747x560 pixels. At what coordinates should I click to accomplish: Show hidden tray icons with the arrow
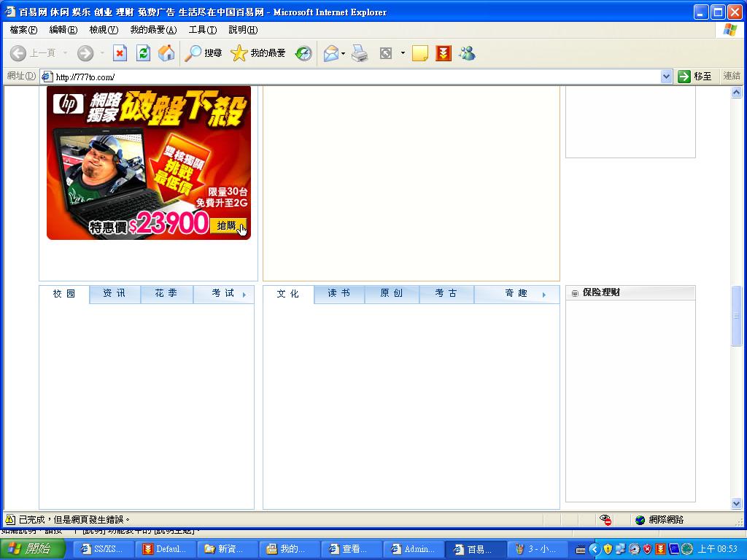coord(594,549)
